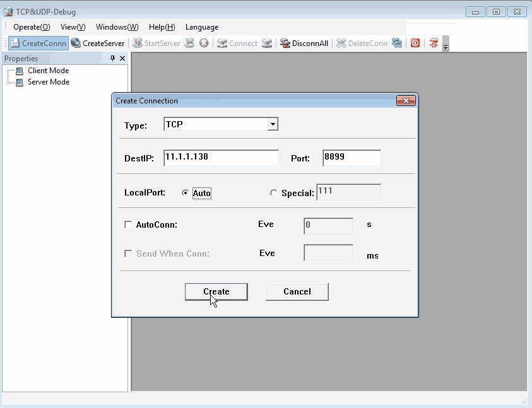
Task: Click the TCP&UDP-Debug title bar app icon
Action: point(8,11)
